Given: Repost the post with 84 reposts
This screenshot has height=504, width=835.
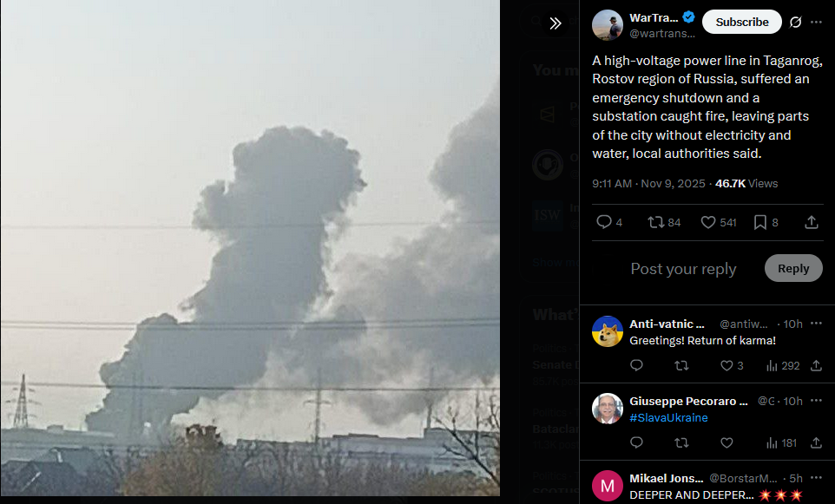Looking at the screenshot, I should pos(655,222).
